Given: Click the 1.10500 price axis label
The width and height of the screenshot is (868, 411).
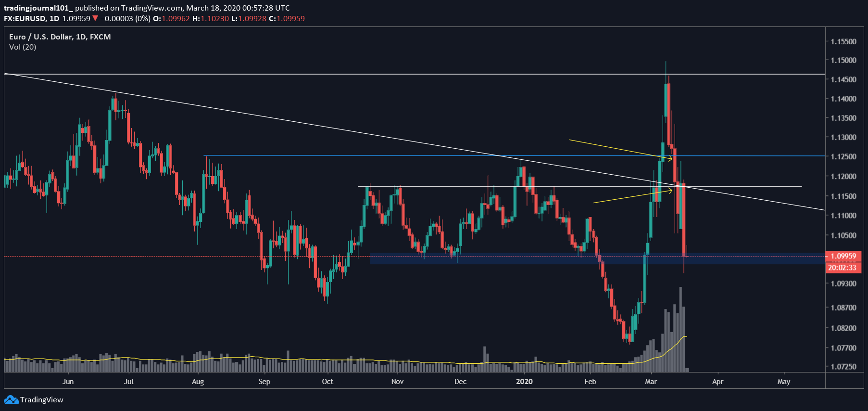Looking at the screenshot, I should pos(843,235).
